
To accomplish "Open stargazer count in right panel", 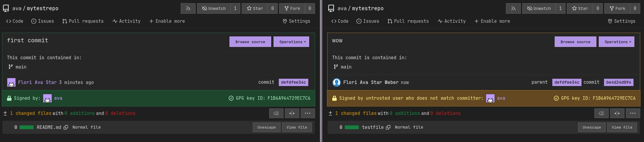I will pyautogui.click(x=597, y=8).
